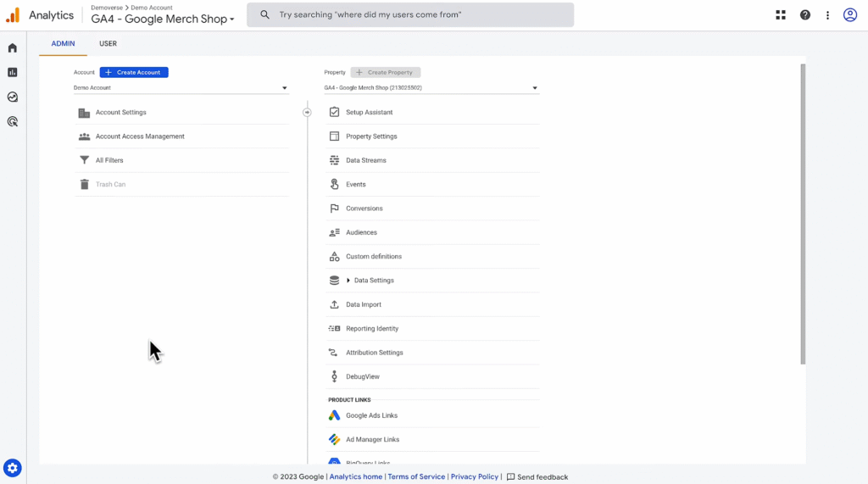Click the Create Property button

tap(386, 73)
